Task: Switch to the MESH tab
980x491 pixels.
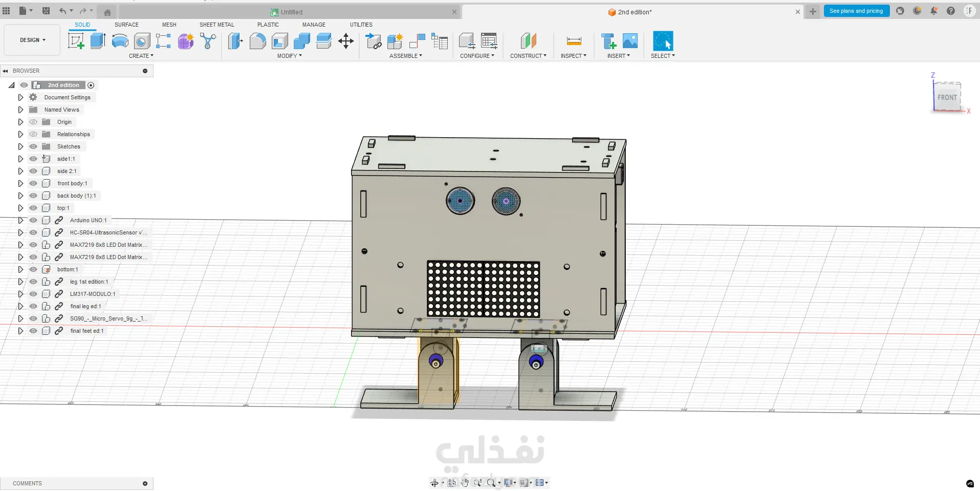Action: [x=169, y=25]
